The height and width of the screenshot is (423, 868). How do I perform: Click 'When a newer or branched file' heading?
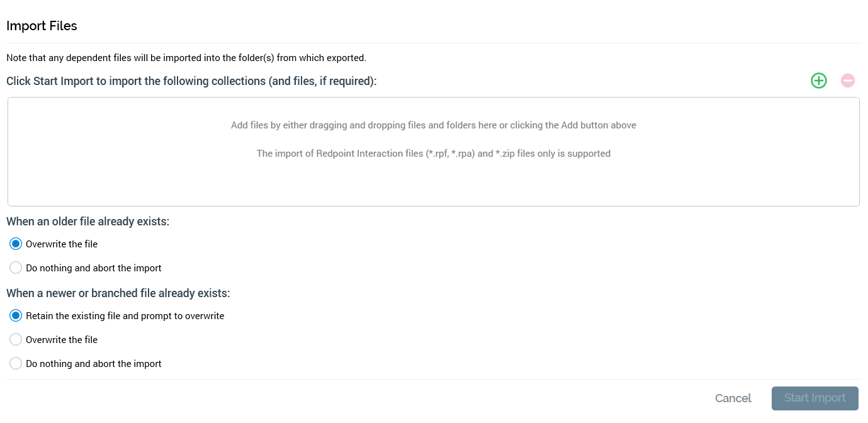118,293
